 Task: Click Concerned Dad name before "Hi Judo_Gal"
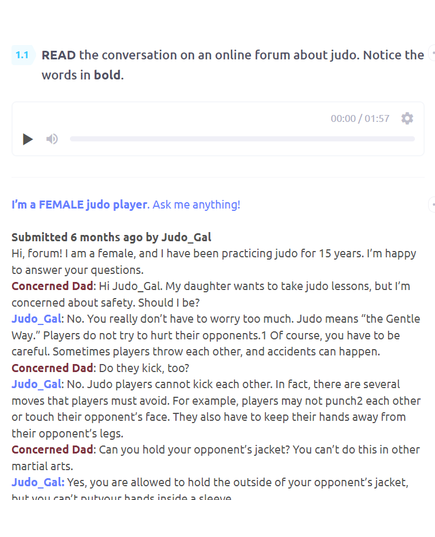(x=52, y=286)
